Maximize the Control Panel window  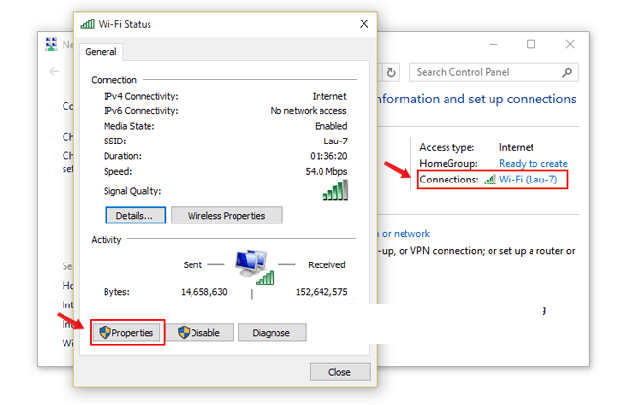531,44
